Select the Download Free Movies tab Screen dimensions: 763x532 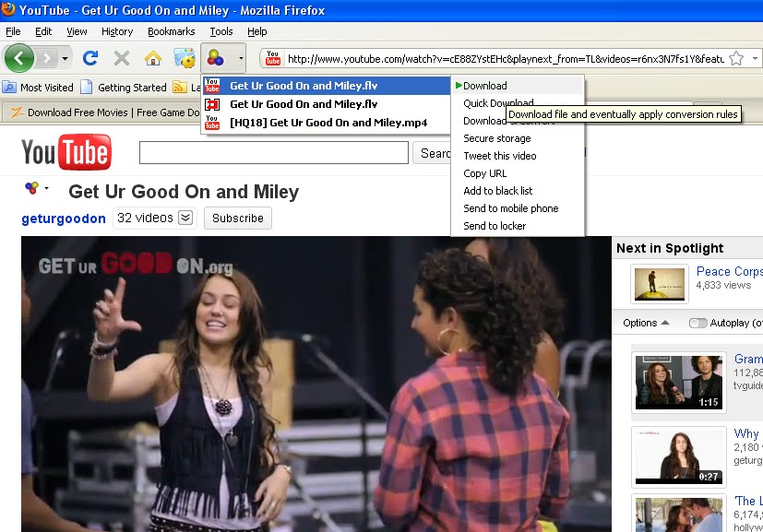tap(104, 112)
